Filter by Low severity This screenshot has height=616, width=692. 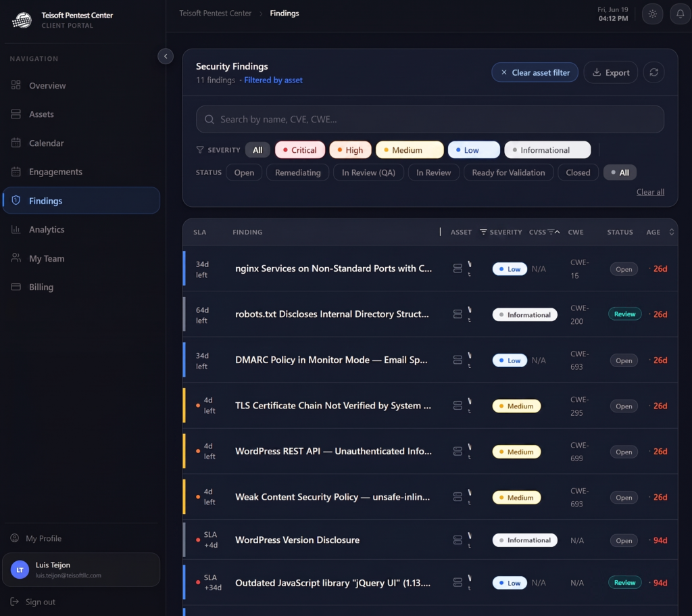[474, 150]
